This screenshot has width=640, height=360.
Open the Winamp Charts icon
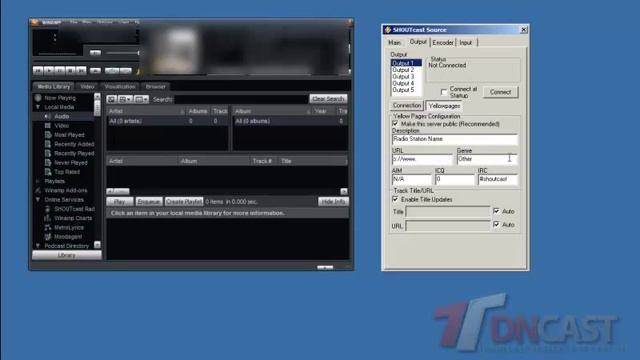48,218
